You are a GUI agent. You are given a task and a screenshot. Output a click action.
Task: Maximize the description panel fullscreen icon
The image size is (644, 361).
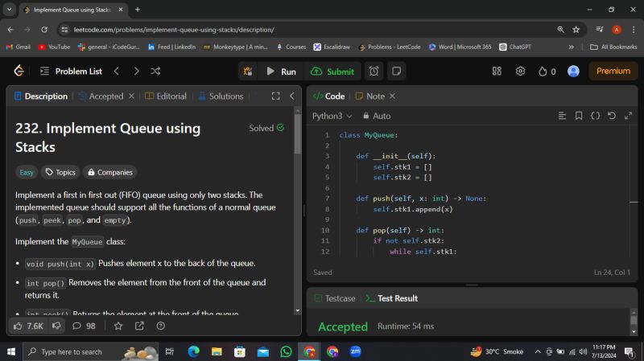coord(275,96)
